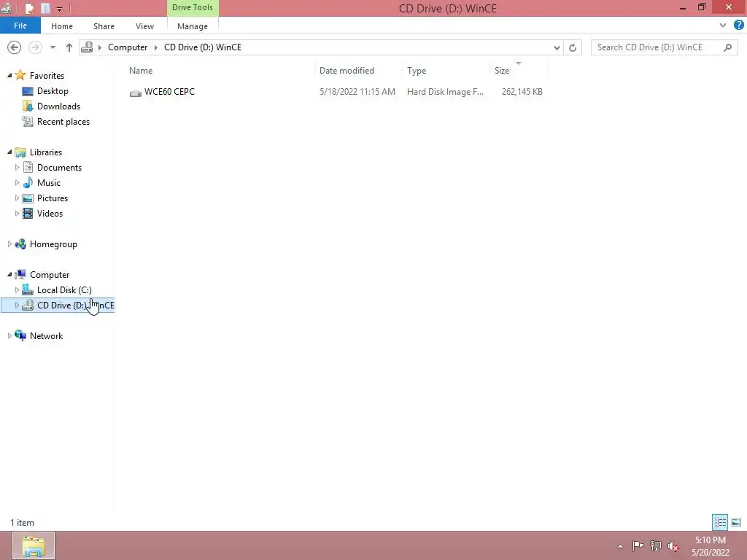
Task: Click the Properties quick access toolbar icon
Action: (x=29, y=8)
